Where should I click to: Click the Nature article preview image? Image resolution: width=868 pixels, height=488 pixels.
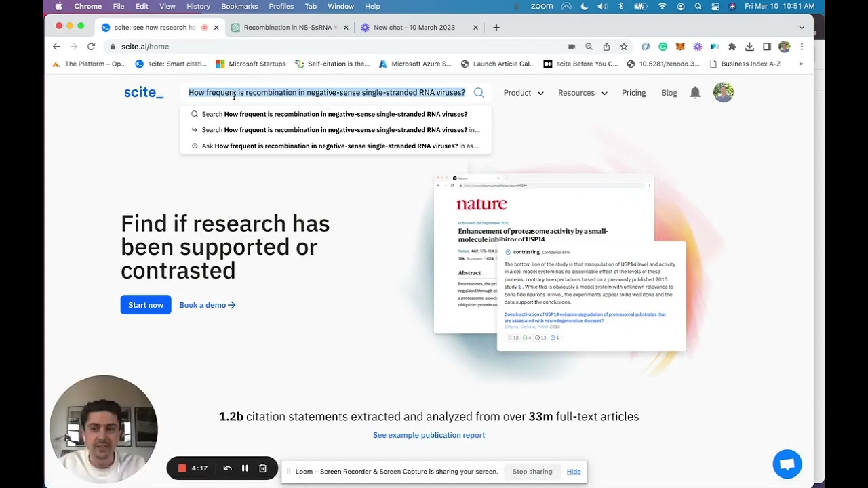point(543,254)
